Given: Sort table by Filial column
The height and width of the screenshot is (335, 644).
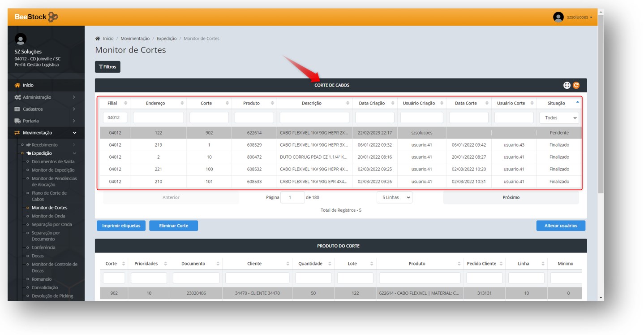Looking at the screenshot, I should [125, 103].
